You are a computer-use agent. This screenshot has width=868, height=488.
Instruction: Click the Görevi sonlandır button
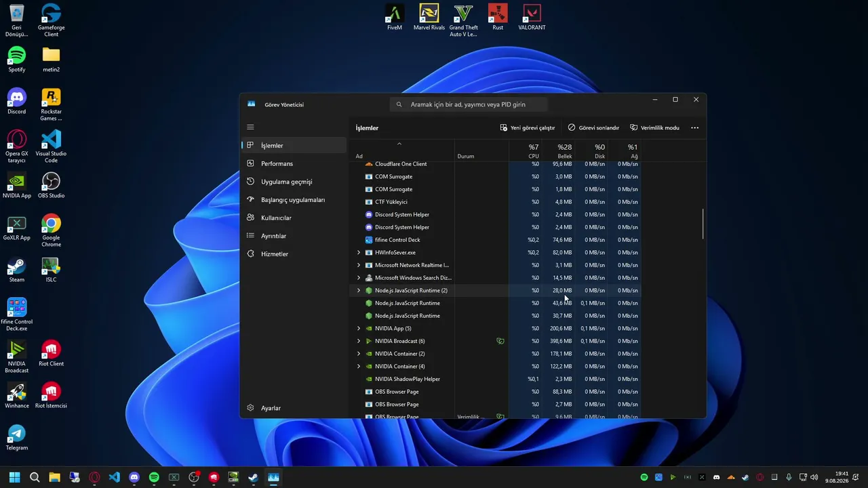click(x=593, y=127)
